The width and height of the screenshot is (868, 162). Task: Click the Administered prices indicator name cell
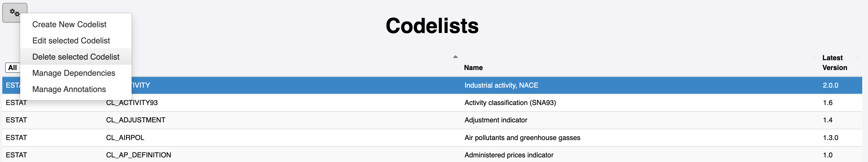tap(509, 155)
